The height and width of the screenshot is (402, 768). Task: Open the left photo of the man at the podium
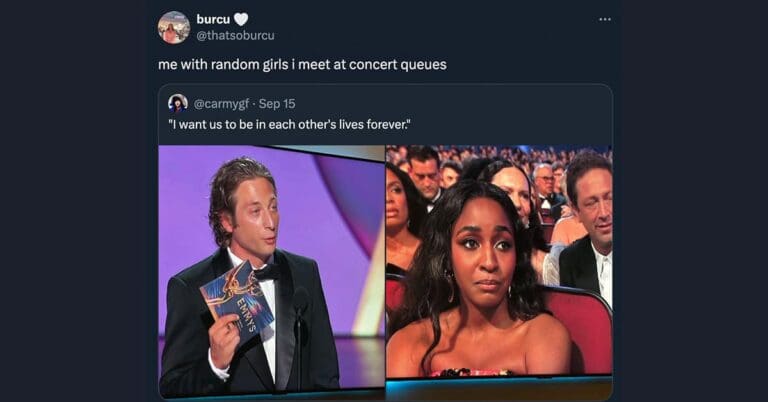pos(272,271)
